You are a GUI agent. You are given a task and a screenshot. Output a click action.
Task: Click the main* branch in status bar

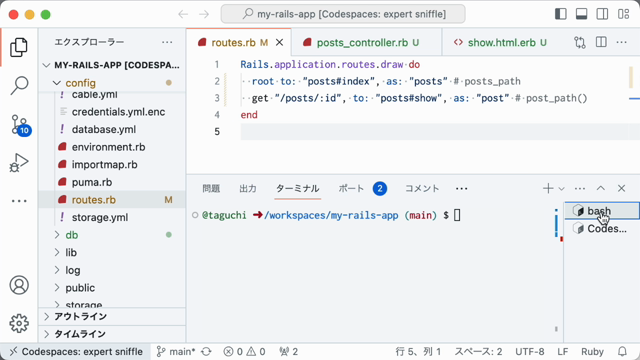tap(177, 351)
